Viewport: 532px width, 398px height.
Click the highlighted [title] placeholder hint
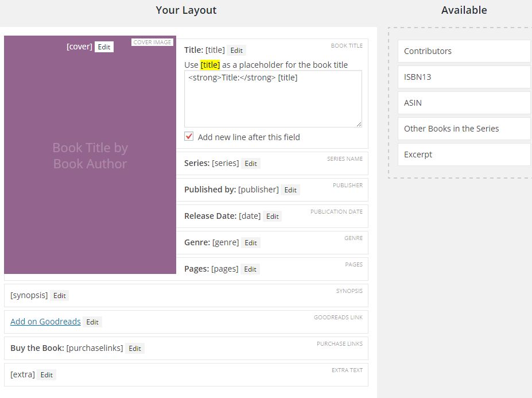click(210, 65)
